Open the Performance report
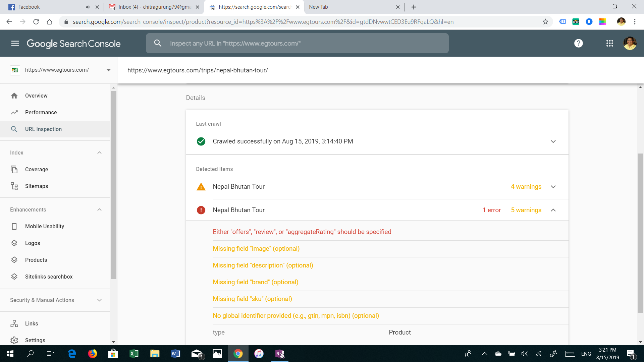Viewport: 644px width, 362px height. click(41, 112)
